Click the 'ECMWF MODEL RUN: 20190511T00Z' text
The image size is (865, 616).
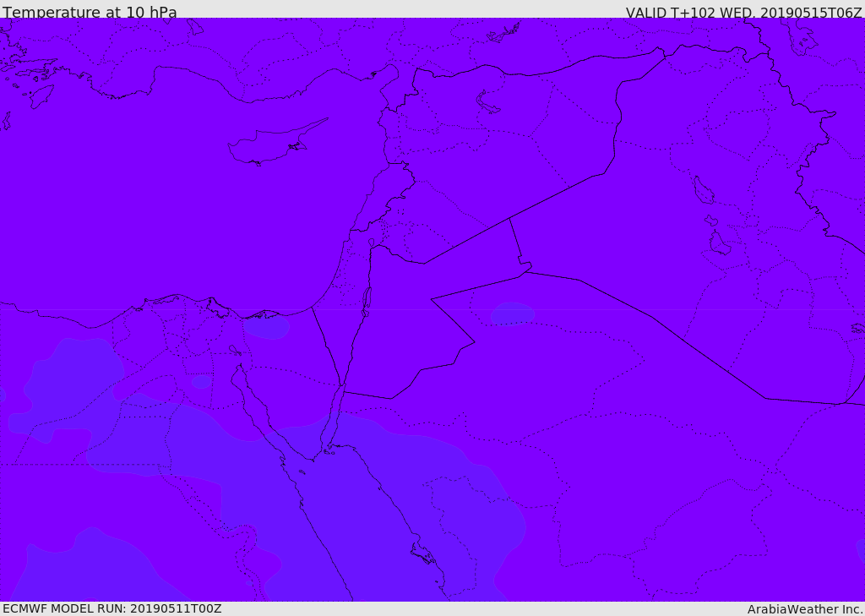coord(112,608)
